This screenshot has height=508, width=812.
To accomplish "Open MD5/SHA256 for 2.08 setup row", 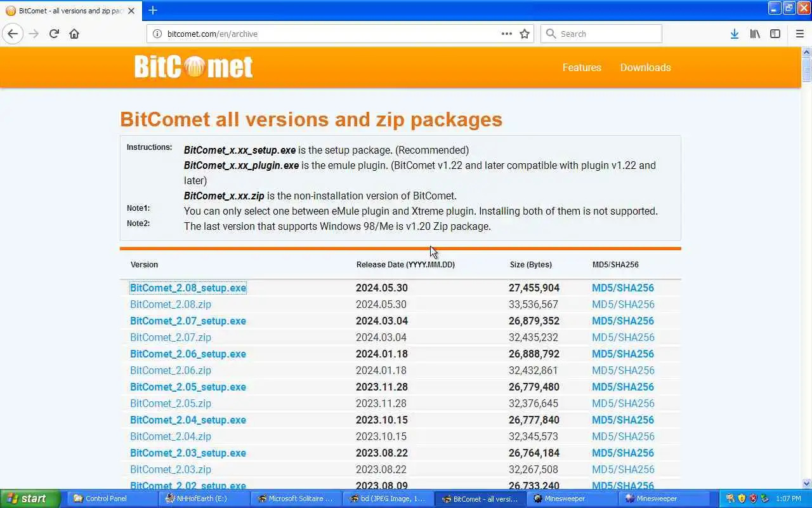I will (623, 288).
